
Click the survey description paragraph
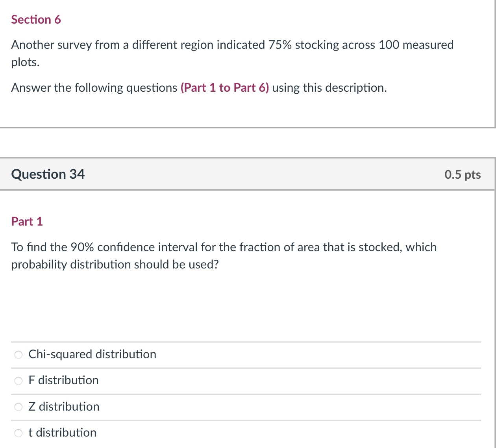pyautogui.click(x=232, y=53)
